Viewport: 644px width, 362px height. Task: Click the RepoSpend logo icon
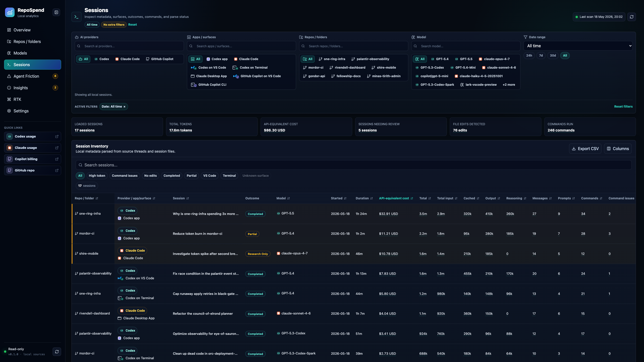click(10, 12)
